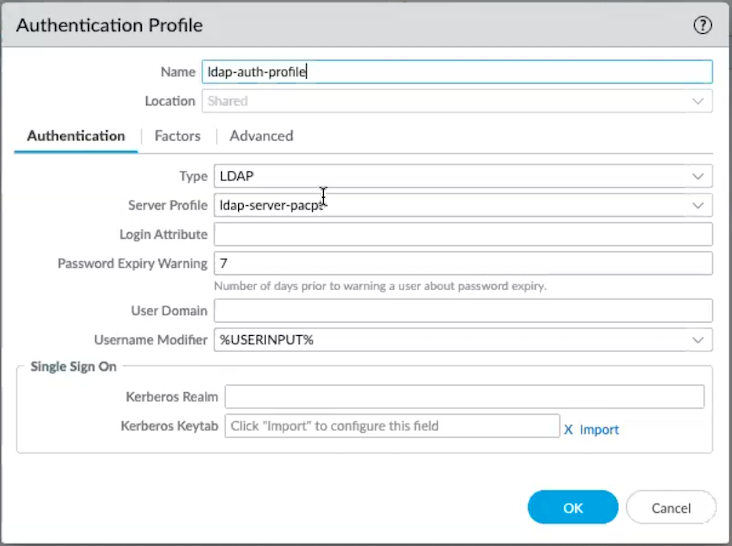This screenshot has height=546, width=732.
Task: Select the Authentication tab
Action: (76, 136)
